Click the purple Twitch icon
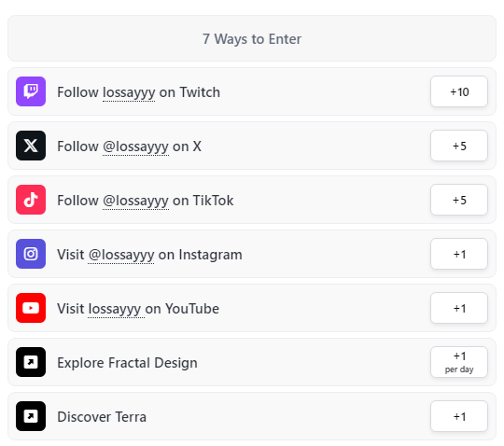Image resolution: width=504 pixels, height=446 pixels. point(31,91)
